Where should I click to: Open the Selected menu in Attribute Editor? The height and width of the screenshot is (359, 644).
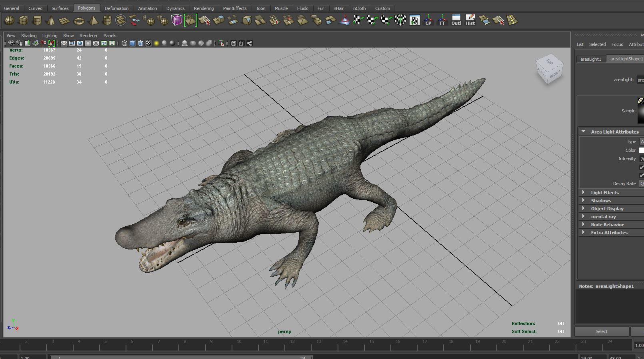[597, 44]
